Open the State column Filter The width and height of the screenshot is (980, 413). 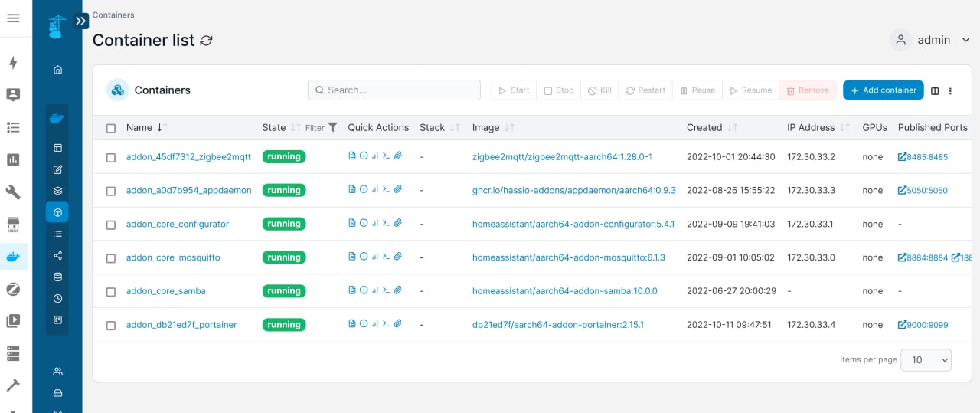tap(321, 128)
